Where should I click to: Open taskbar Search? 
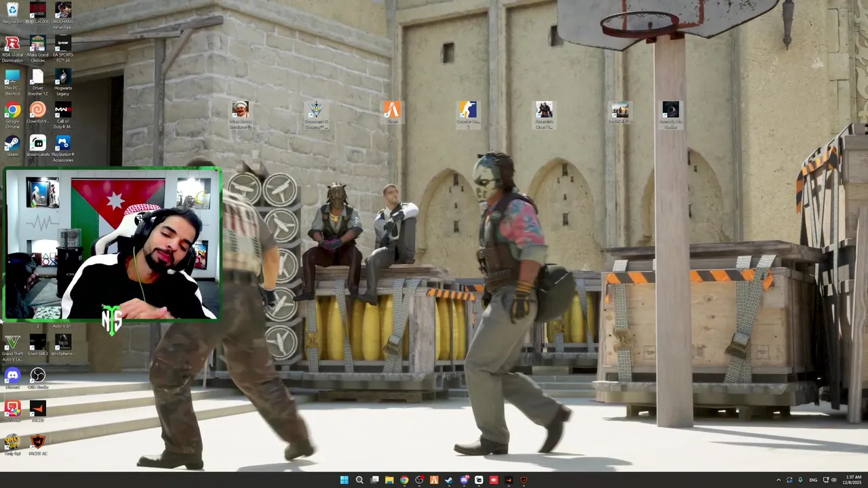tap(359, 480)
